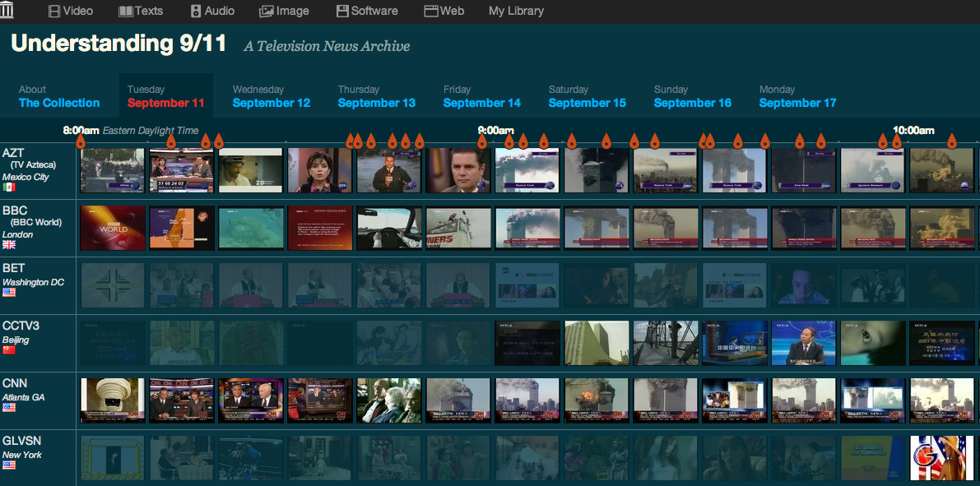This screenshot has width=980, height=486.
Task: Open the Image section
Action: pyautogui.click(x=284, y=11)
